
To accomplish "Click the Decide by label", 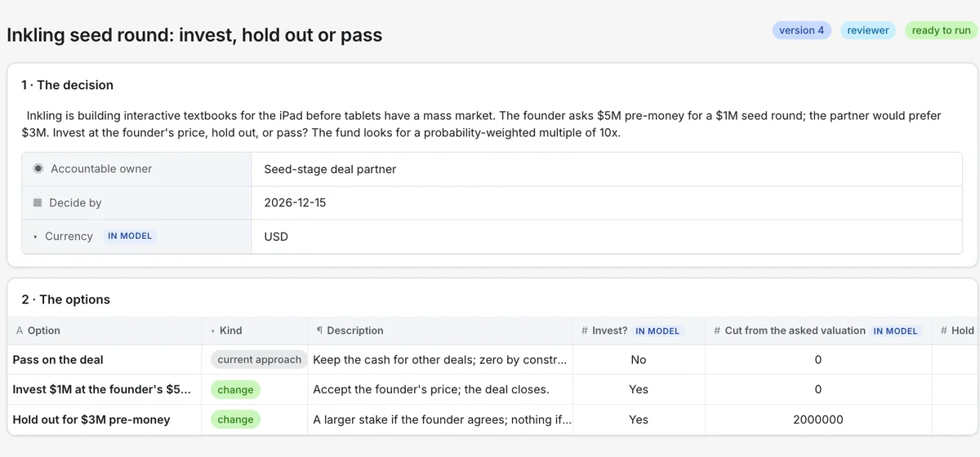I will click(x=75, y=202).
